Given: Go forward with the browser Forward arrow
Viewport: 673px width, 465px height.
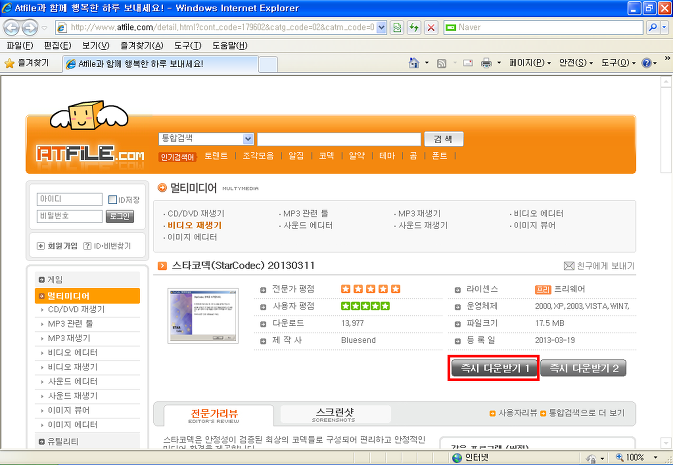Looking at the screenshot, I should point(30,28).
